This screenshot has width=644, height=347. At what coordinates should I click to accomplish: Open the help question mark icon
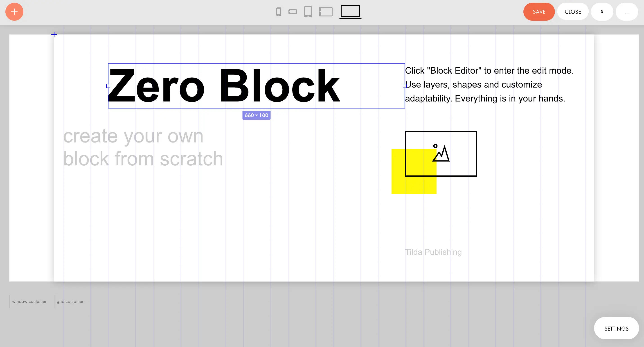(x=602, y=11)
